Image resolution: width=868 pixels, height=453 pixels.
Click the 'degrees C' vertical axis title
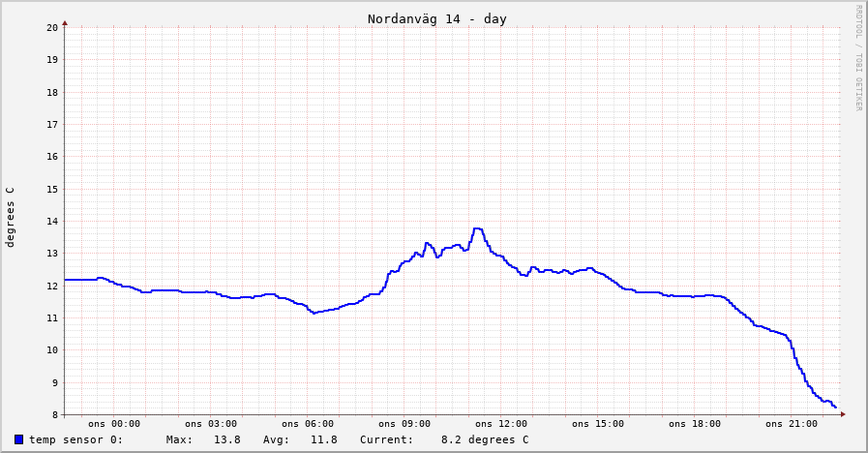pyautogui.click(x=11, y=217)
